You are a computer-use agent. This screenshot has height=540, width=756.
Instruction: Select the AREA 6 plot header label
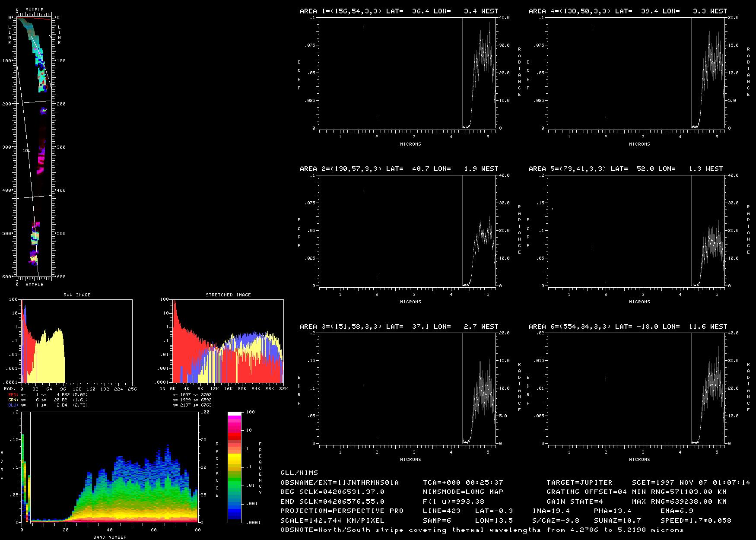(x=628, y=327)
